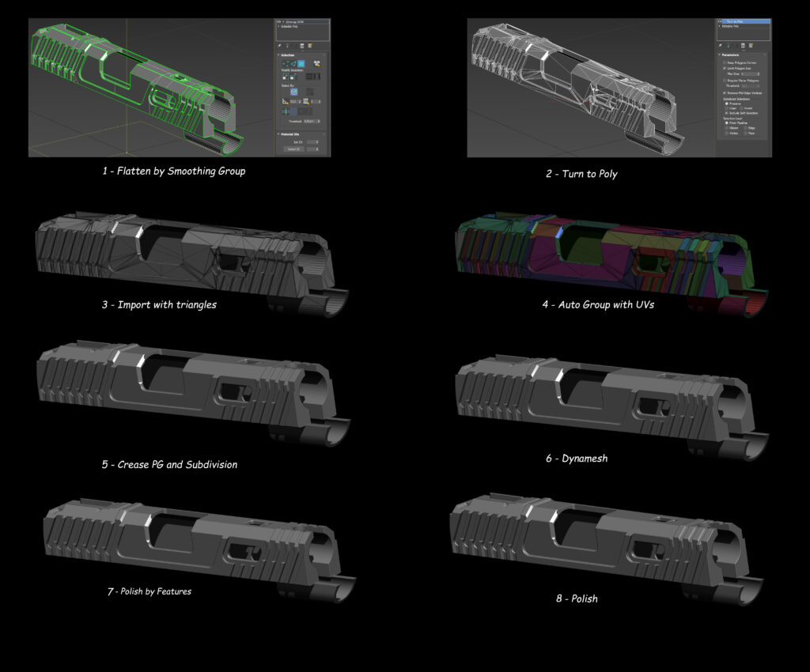810x672 pixels.
Task: Enable Keep Polygons Convex checkbox
Action: 725,63
